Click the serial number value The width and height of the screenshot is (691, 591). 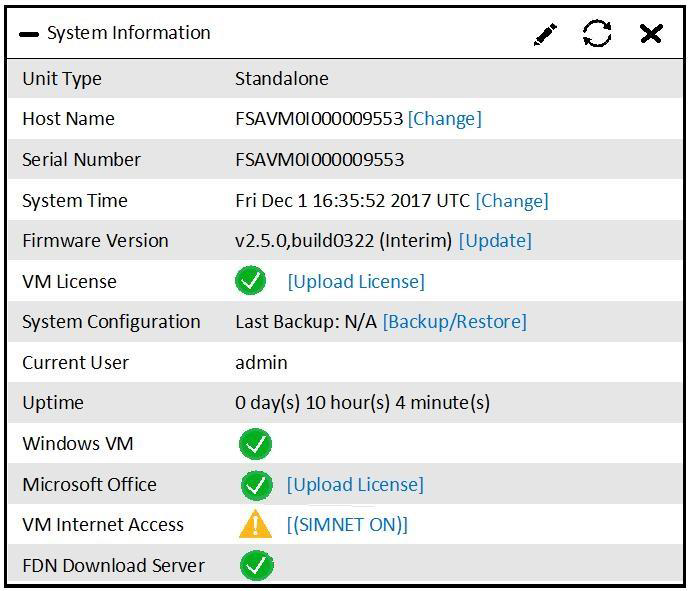319,160
